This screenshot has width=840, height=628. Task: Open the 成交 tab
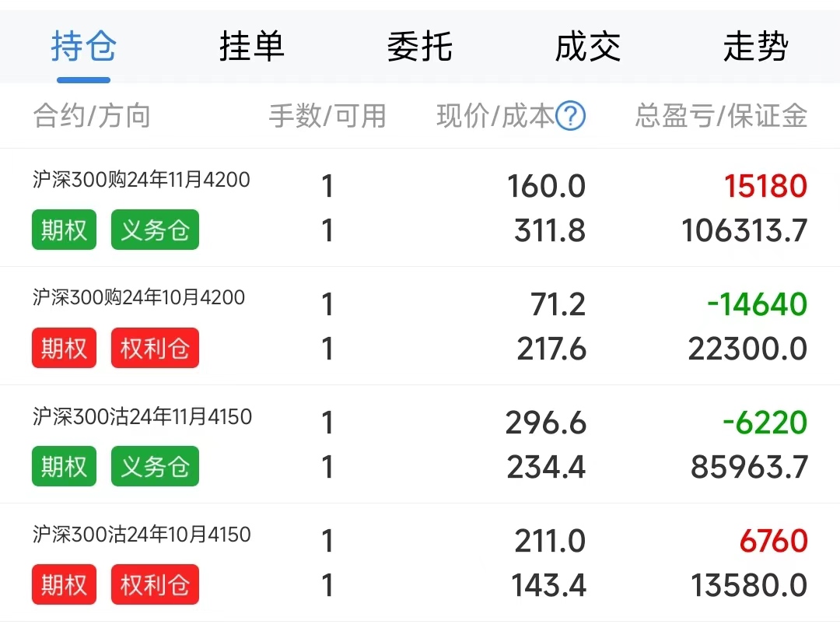[x=587, y=47]
